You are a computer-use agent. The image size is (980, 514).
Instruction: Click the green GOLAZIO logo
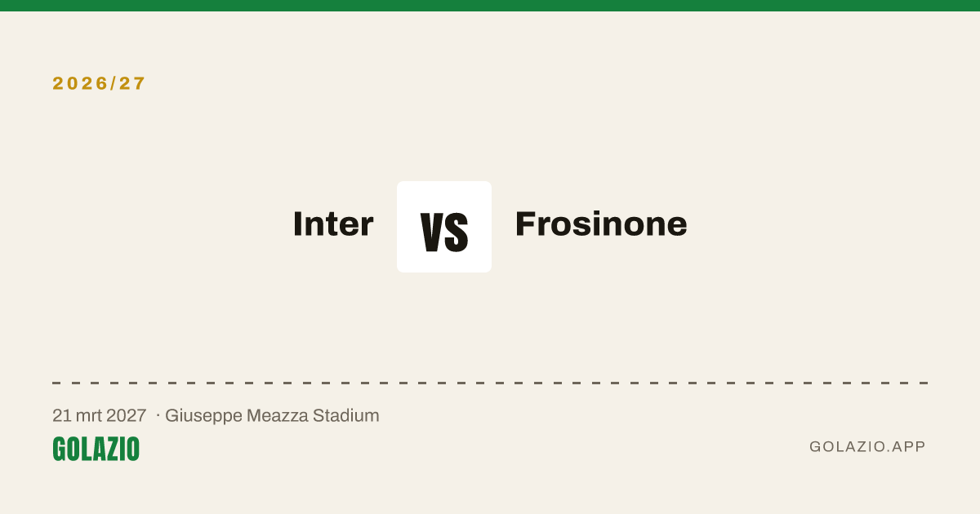pyautogui.click(x=96, y=449)
